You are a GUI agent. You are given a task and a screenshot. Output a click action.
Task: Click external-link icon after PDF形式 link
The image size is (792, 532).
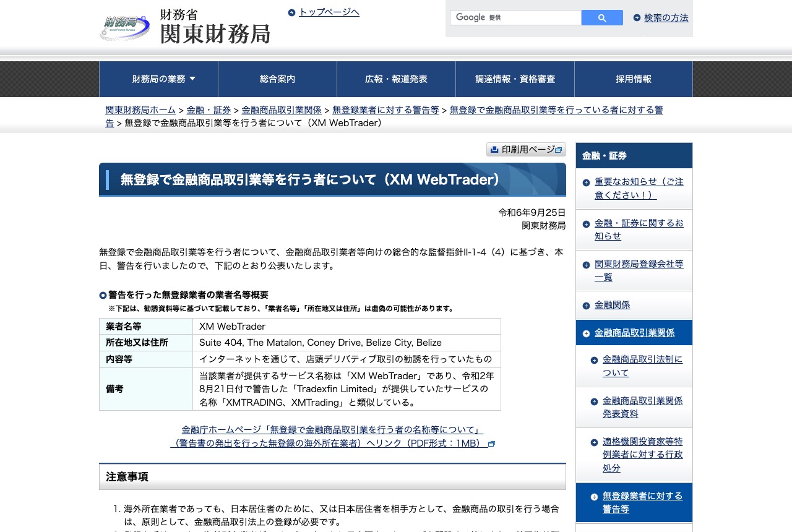point(491,444)
